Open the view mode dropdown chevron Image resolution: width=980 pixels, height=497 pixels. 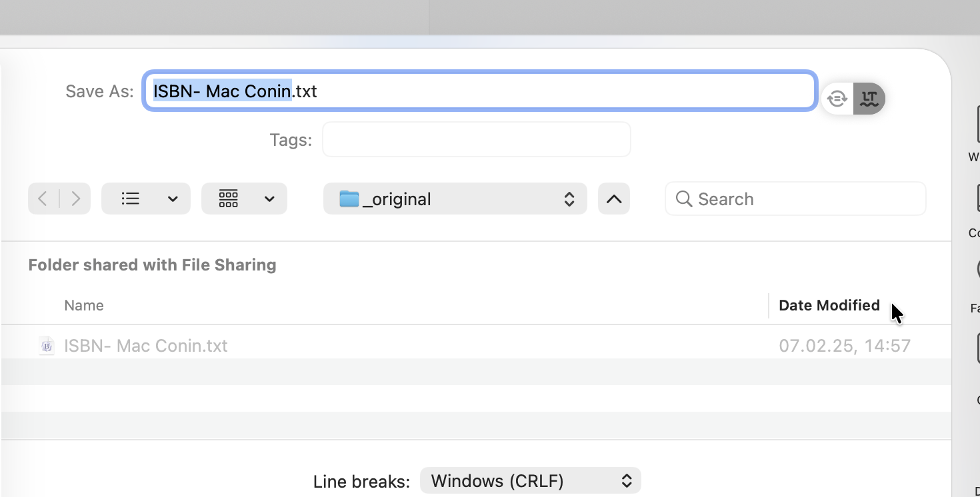(173, 199)
